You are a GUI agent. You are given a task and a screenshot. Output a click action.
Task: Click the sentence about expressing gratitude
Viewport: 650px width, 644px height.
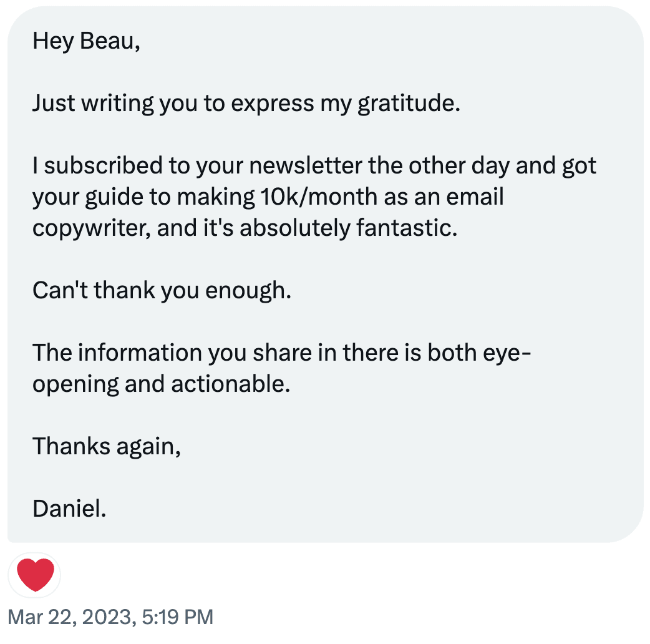coord(246,103)
